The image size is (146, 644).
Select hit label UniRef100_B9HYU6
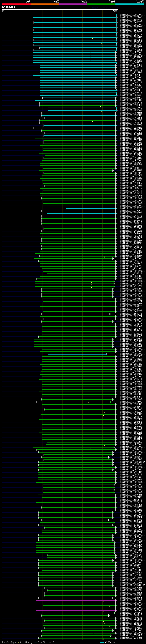click(131, 37)
